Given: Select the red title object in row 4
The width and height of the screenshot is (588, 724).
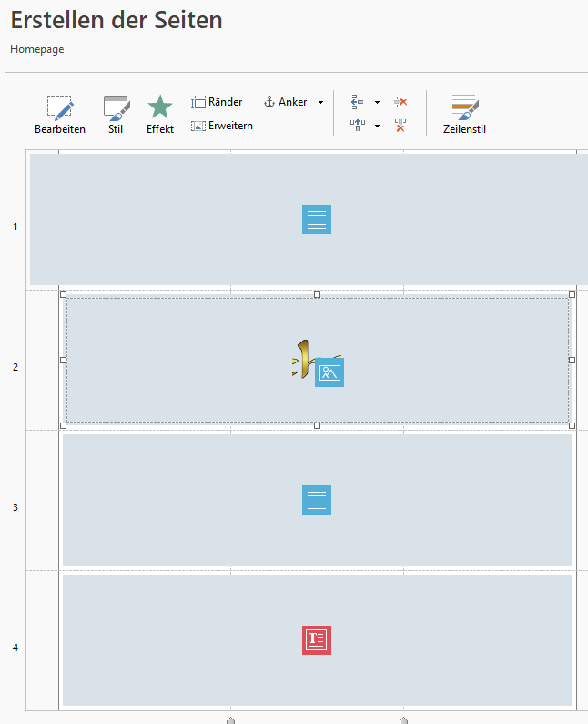Looking at the screenshot, I should (x=317, y=639).
